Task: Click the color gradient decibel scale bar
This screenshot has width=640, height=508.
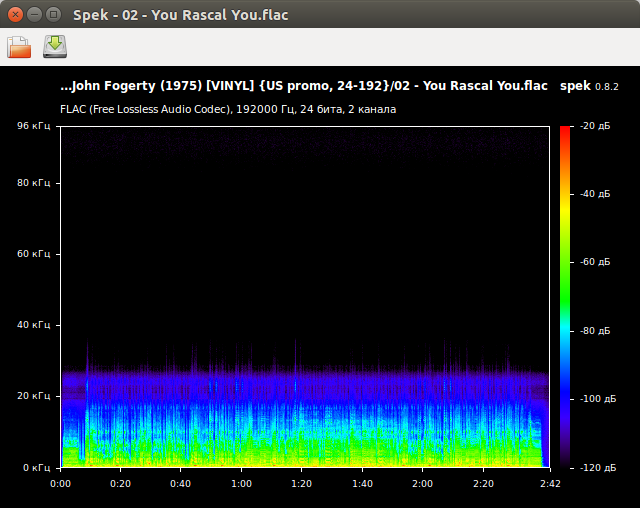Action: tap(566, 296)
